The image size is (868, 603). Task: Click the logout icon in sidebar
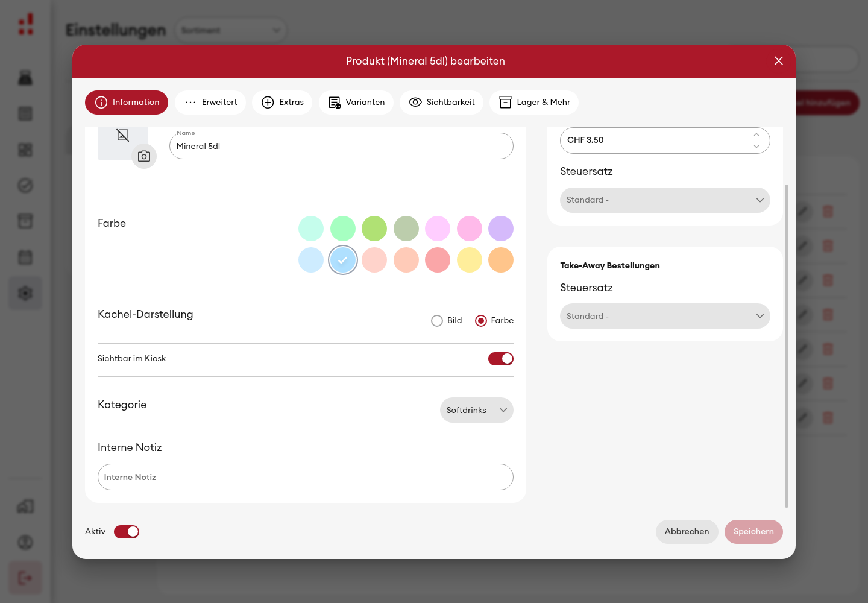[x=25, y=578]
